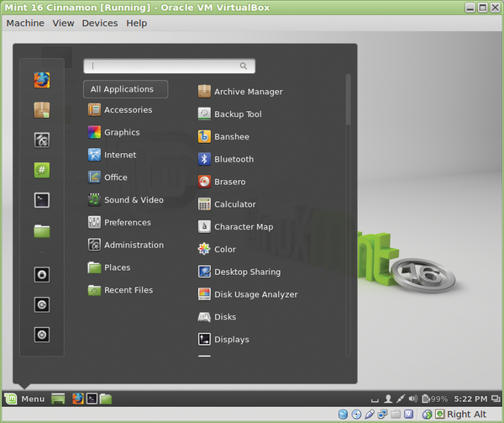Screen dimensions: 504x423
Task: Select the Sound & Video category
Action: [126, 200]
